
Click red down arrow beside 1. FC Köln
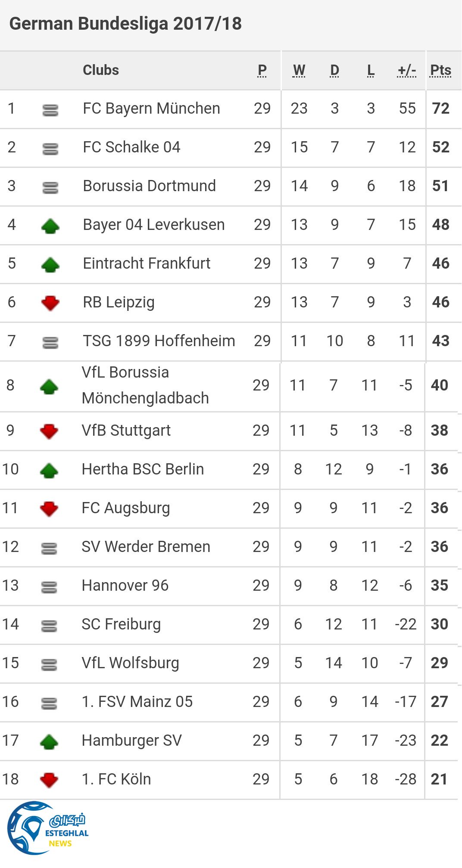[x=49, y=780]
